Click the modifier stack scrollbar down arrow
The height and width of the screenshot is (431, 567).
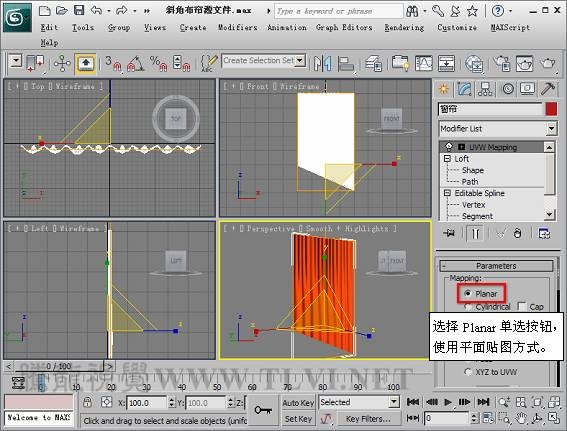[549, 214]
